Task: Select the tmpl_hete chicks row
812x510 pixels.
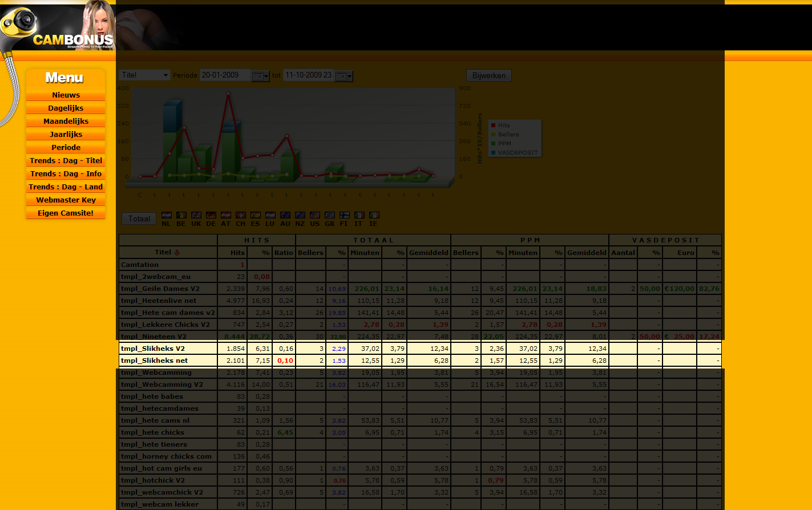Action: point(420,432)
